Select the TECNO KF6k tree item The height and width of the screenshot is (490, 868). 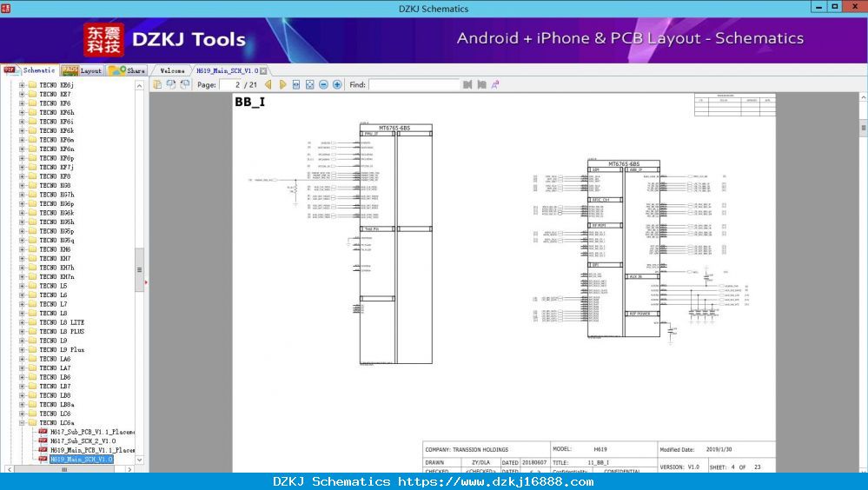point(56,130)
